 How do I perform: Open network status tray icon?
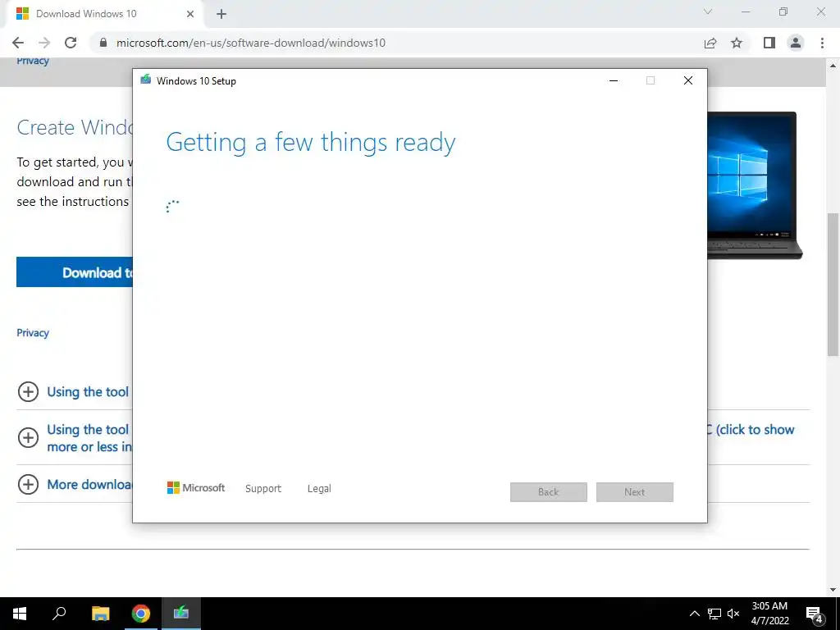tap(714, 614)
